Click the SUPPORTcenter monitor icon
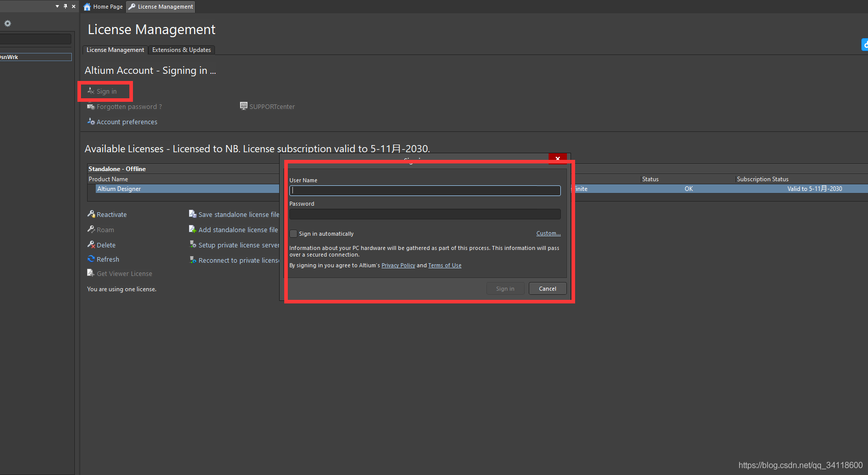Image resolution: width=868 pixels, height=475 pixels. (243, 106)
